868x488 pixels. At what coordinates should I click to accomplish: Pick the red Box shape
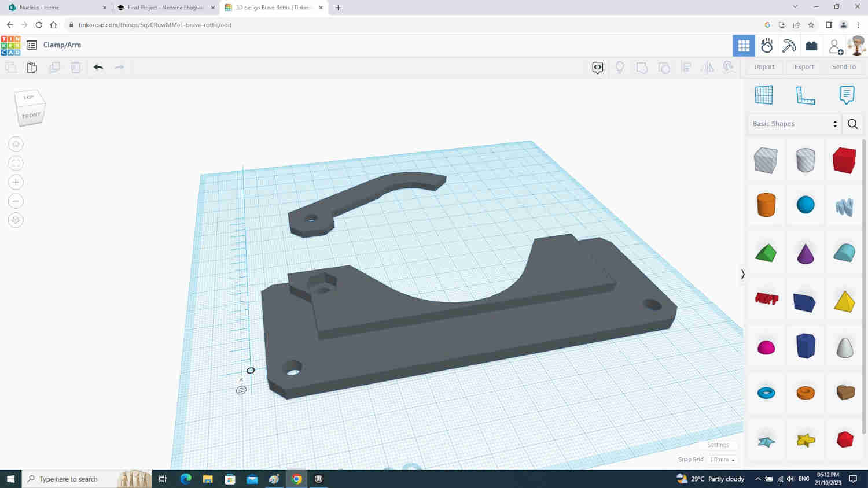(844, 160)
